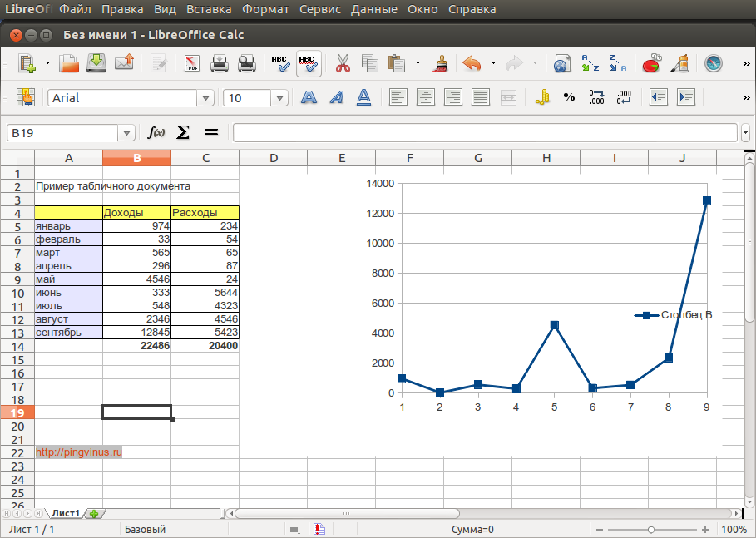Apply percent number format
Screen dimensions: 756x538
pyautogui.click(x=570, y=98)
